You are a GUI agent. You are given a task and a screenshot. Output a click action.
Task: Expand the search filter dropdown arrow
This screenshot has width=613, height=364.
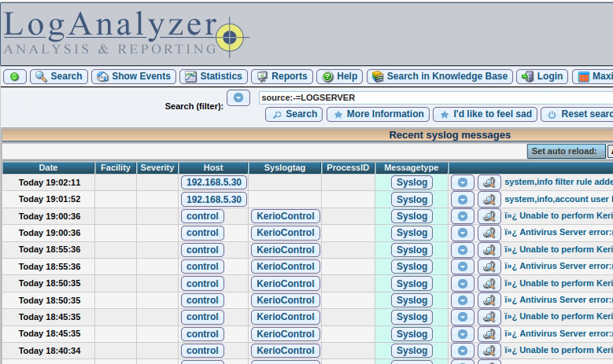click(x=238, y=97)
